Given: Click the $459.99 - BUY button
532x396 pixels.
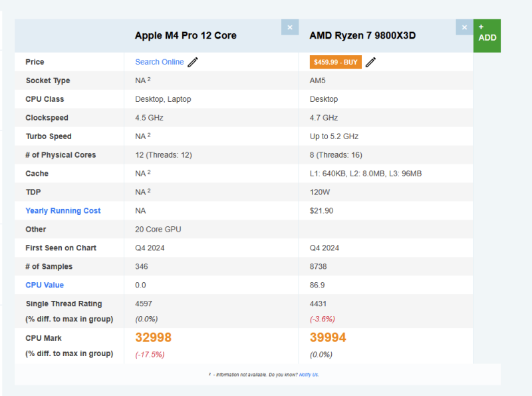Looking at the screenshot, I should (336, 62).
